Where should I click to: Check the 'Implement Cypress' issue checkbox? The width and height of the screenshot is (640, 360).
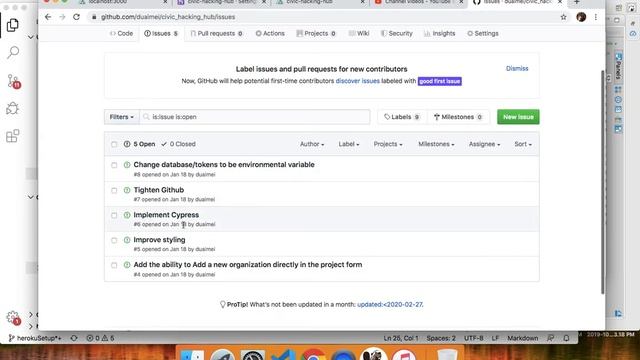click(114, 216)
